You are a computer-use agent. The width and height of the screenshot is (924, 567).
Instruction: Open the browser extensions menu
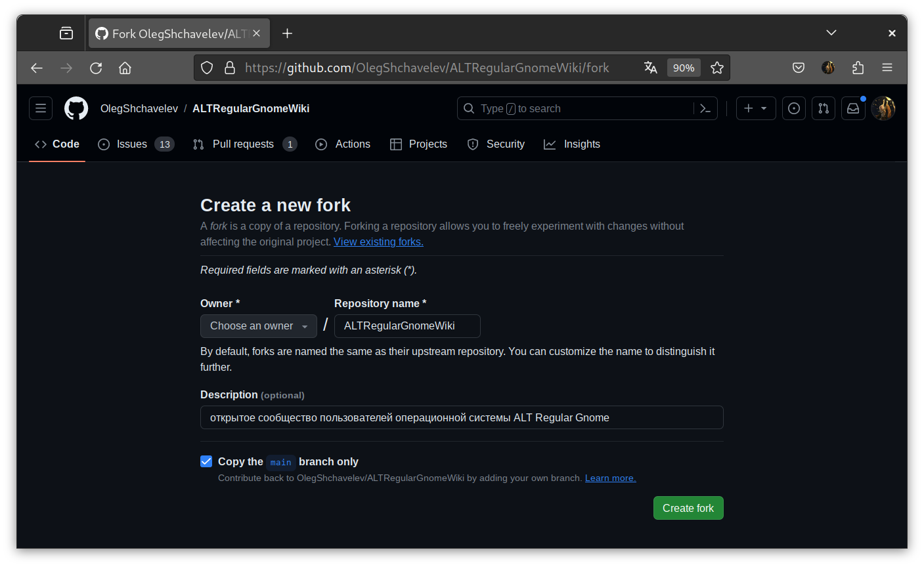tap(858, 68)
